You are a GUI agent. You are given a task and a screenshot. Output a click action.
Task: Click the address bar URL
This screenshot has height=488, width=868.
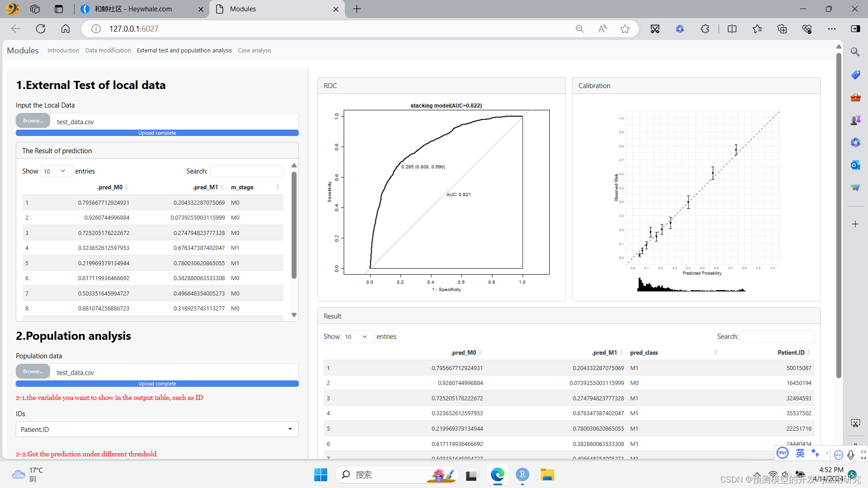(x=134, y=29)
